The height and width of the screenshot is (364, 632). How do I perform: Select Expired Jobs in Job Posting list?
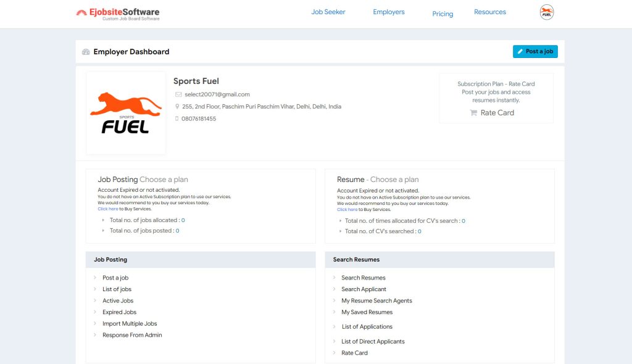click(119, 312)
